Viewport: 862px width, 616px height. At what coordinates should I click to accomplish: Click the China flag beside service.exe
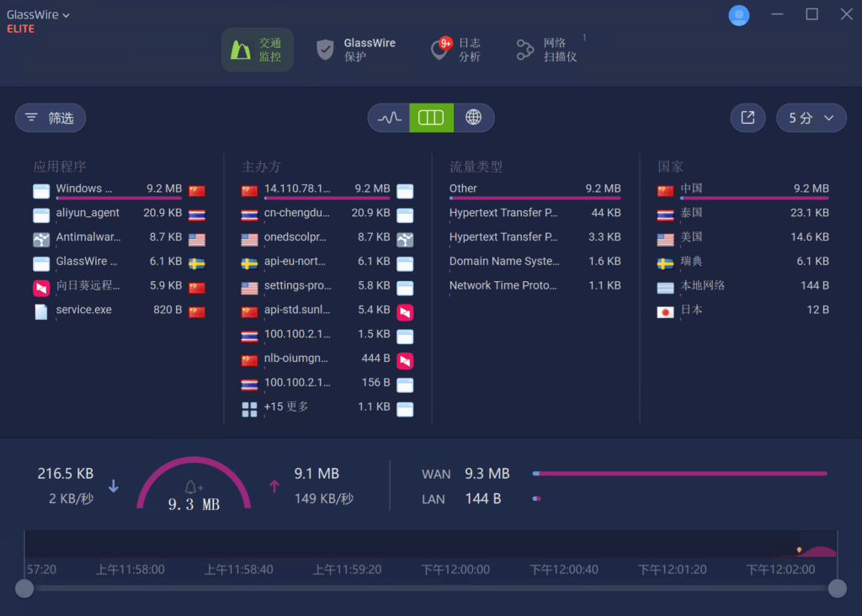[x=197, y=311]
